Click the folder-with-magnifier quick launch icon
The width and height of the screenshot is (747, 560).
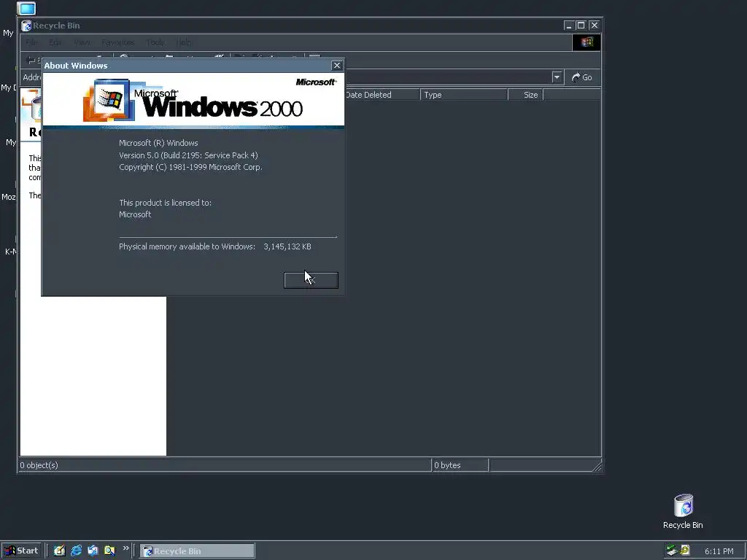click(x=109, y=551)
